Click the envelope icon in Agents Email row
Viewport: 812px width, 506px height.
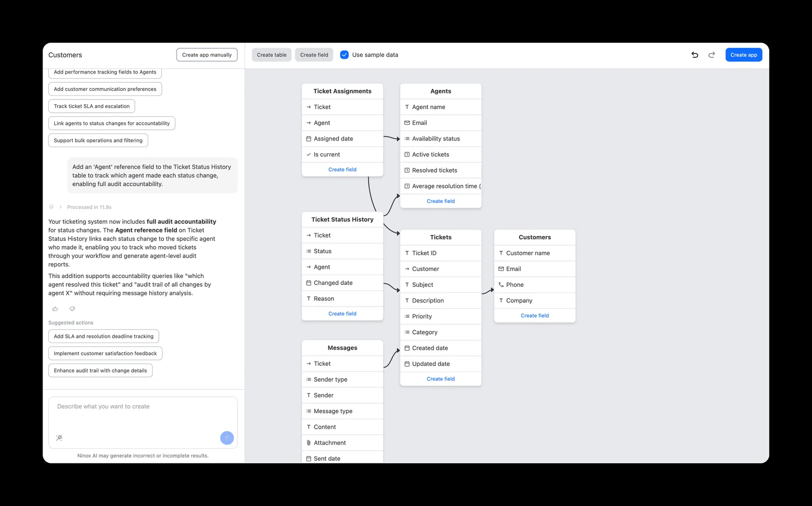coord(407,123)
